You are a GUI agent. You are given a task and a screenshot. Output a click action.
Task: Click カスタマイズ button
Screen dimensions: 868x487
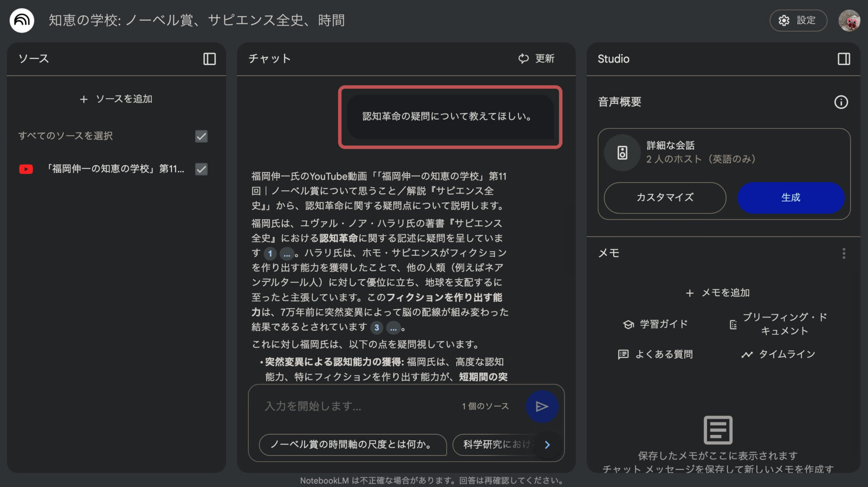point(665,198)
